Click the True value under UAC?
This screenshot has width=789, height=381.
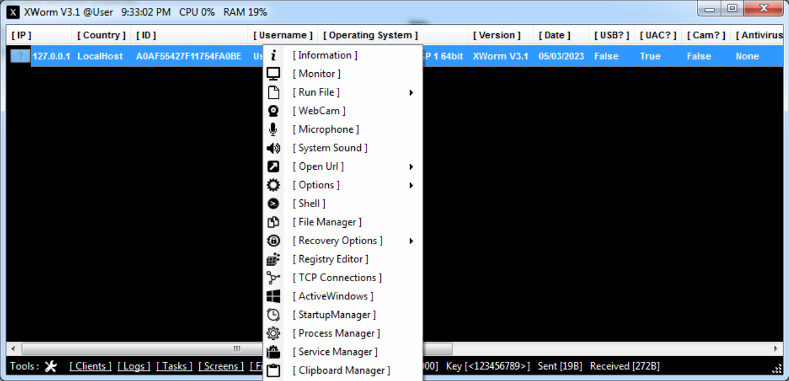650,56
